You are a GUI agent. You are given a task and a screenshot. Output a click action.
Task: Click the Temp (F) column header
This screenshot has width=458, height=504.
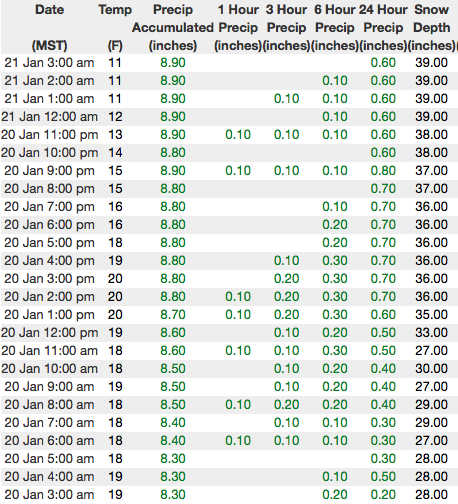coord(115,27)
